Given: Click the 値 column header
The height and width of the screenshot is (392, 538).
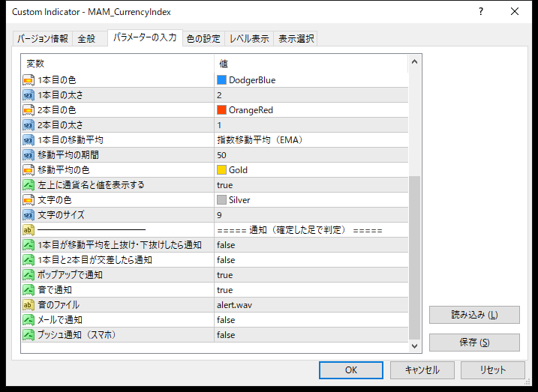Looking at the screenshot, I should [311, 64].
